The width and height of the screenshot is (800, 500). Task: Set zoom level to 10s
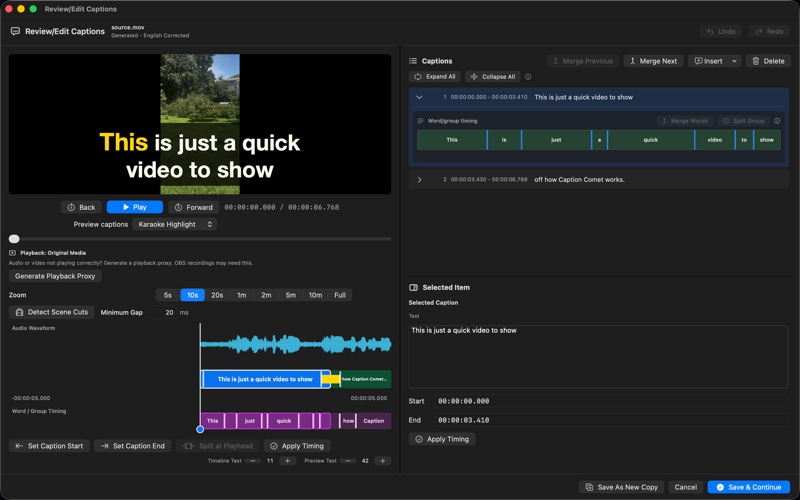pyautogui.click(x=192, y=295)
